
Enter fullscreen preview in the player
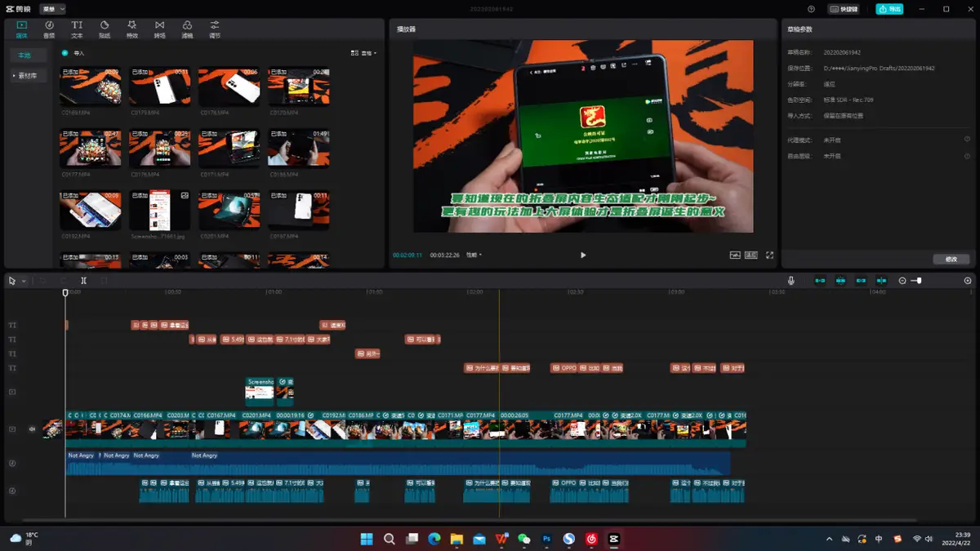click(x=769, y=255)
